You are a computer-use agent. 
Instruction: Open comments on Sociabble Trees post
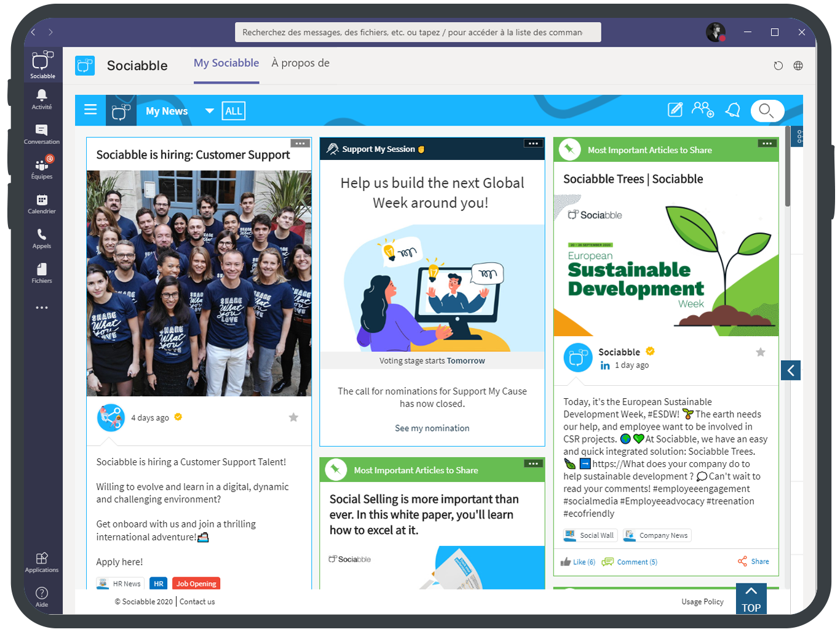pos(630,562)
